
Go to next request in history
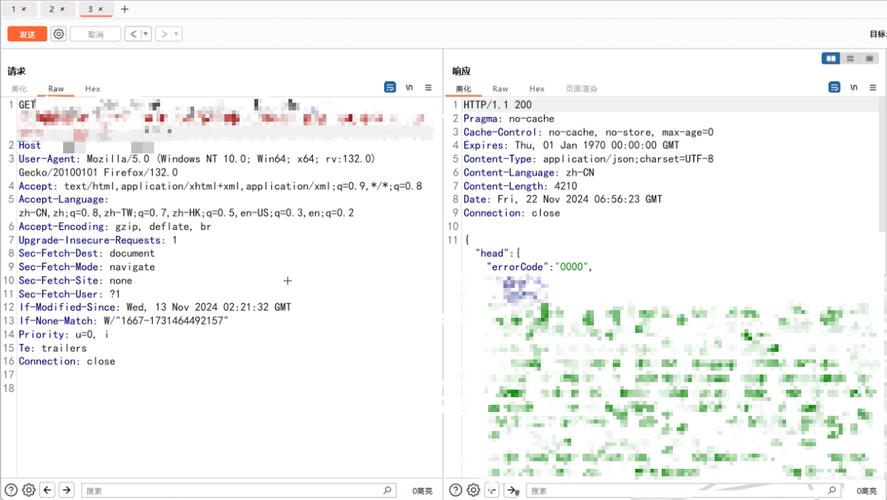(164, 34)
